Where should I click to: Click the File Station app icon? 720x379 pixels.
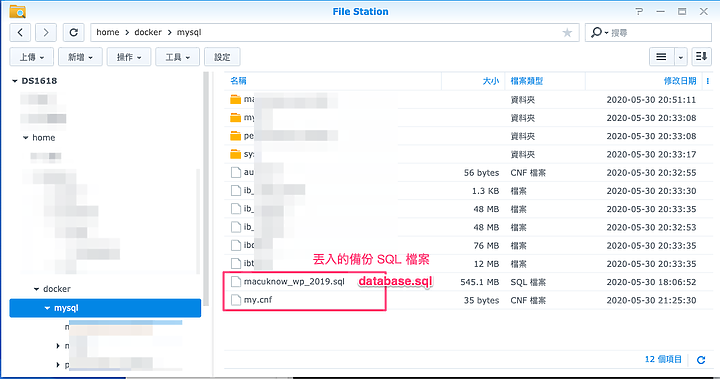click(x=17, y=11)
